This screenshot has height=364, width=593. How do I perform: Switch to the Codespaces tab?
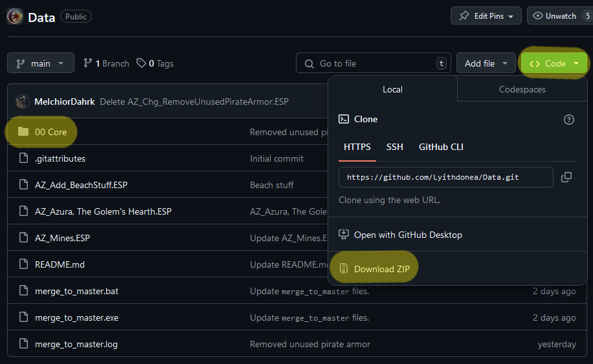click(522, 89)
